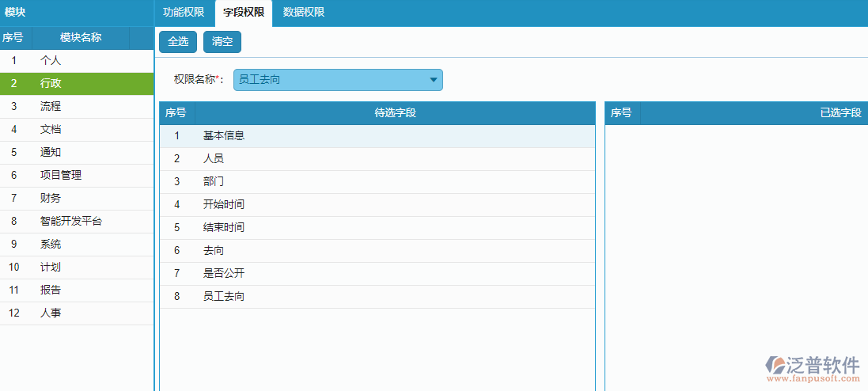868x391 pixels.
Task: Select the 文档 module row
Action: point(77,130)
